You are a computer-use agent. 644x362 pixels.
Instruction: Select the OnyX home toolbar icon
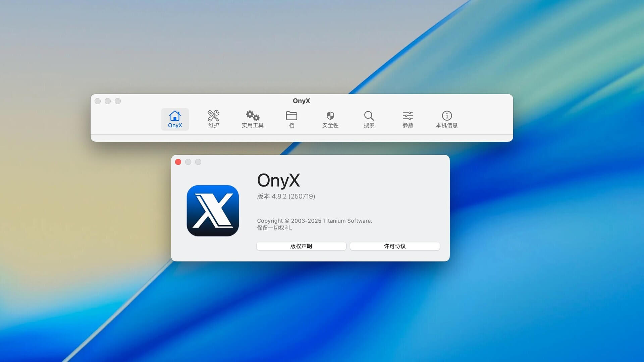[175, 119]
